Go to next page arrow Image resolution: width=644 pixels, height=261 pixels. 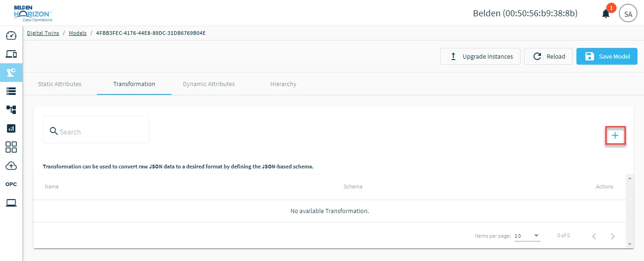[613, 236]
